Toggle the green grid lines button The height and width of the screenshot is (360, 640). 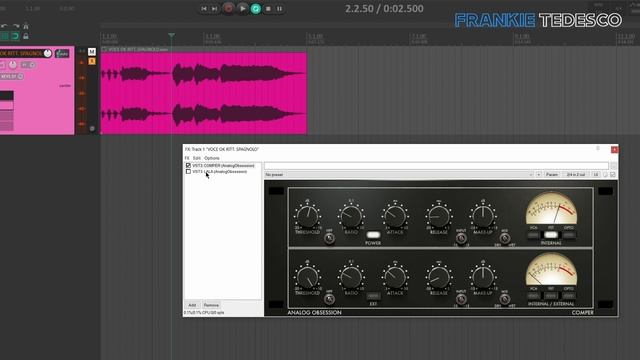(5, 36)
